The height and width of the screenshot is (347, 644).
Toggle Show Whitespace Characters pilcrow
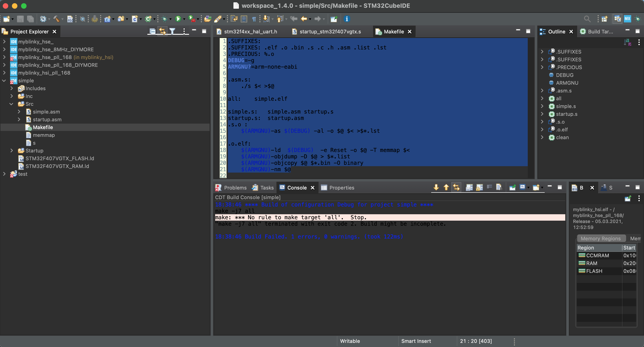tap(254, 19)
